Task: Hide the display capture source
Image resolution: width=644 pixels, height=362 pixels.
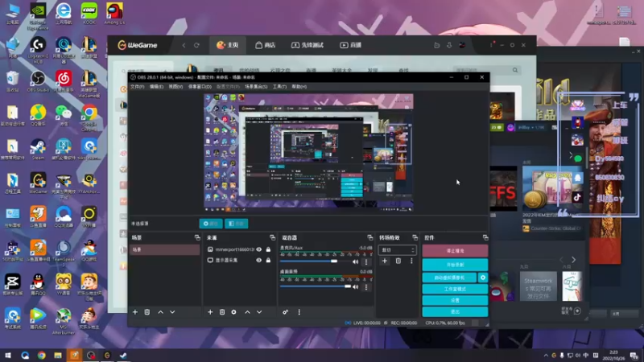Action: click(258, 260)
